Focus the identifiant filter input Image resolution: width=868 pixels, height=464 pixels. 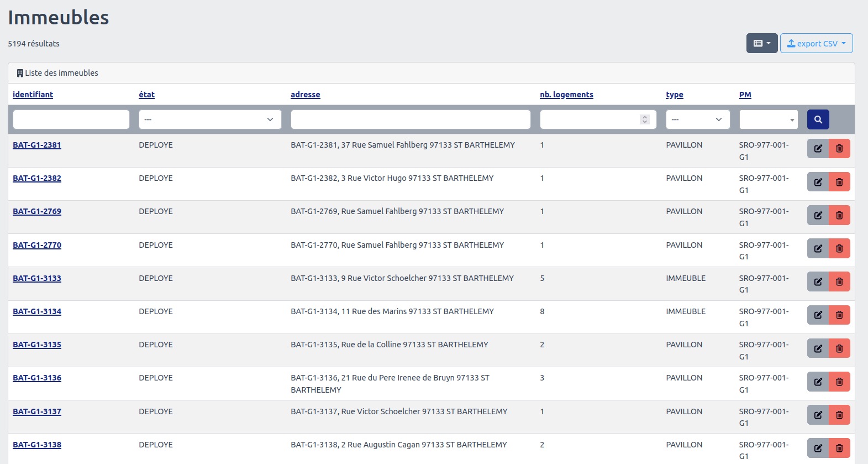pos(71,119)
